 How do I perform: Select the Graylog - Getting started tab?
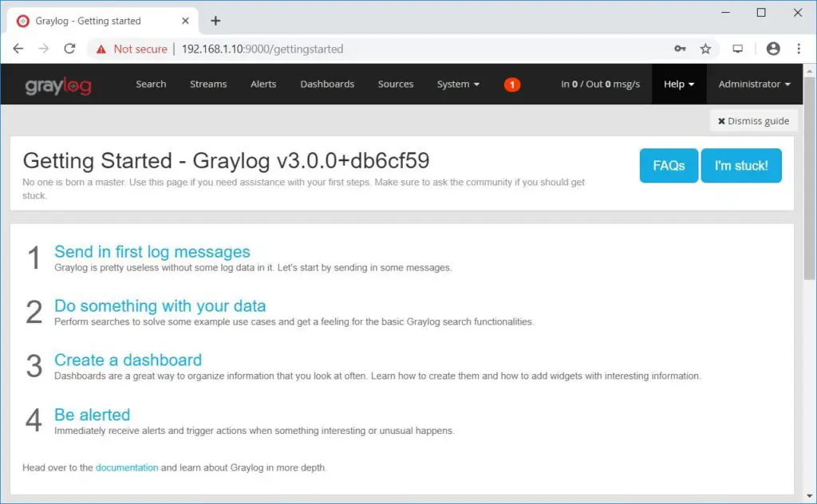(x=103, y=21)
